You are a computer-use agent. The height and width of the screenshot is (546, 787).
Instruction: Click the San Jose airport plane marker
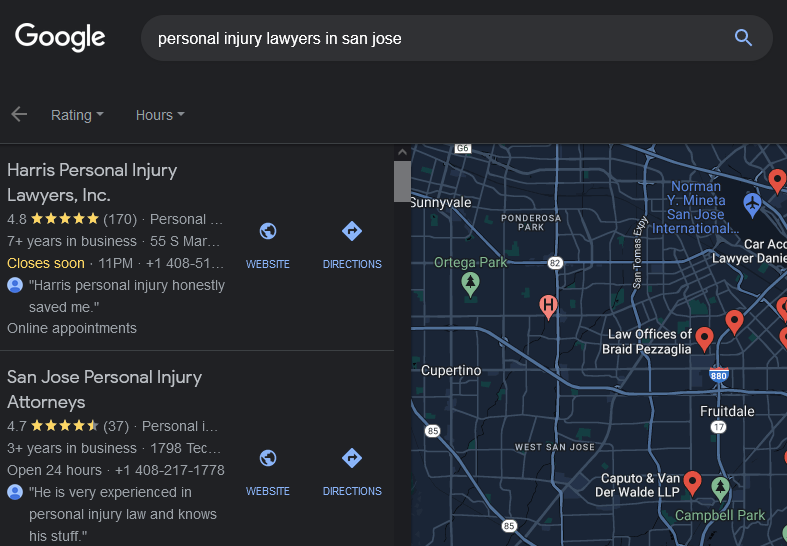pos(752,205)
